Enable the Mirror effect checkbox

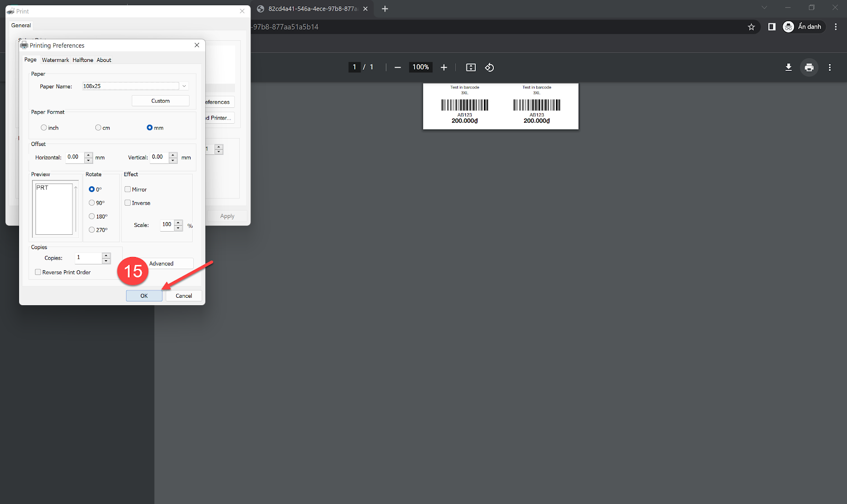tap(128, 189)
